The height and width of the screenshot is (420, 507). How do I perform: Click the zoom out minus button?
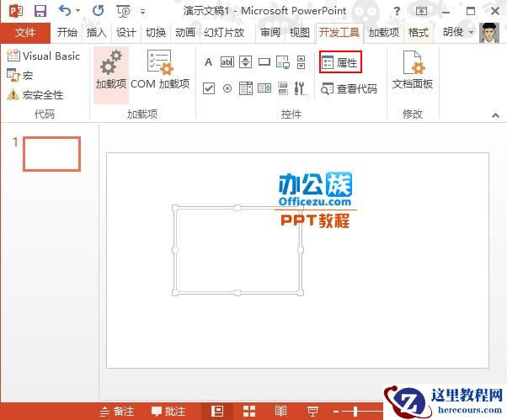click(x=336, y=412)
